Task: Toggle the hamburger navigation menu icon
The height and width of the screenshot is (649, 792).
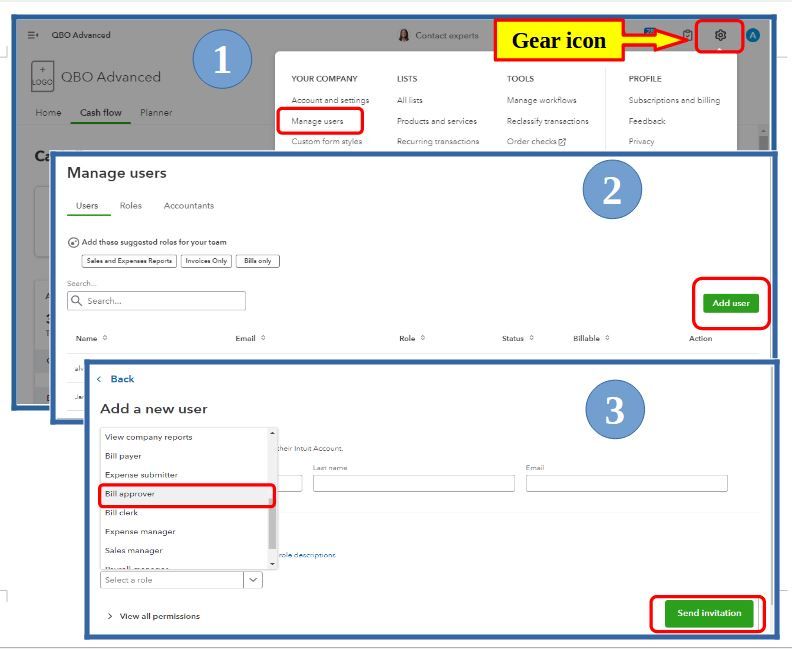Action: [33, 35]
